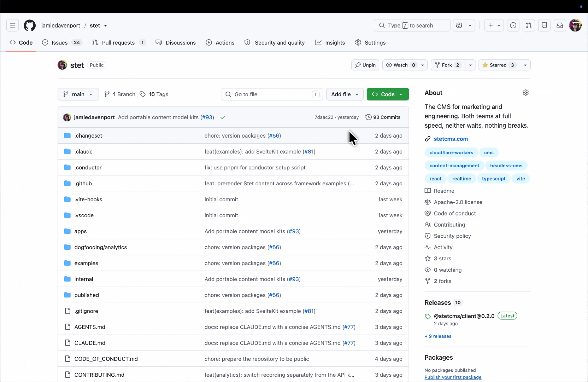The height and width of the screenshot is (382, 588).
Task: Switch to the Code tab
Action: coord(21,43)
